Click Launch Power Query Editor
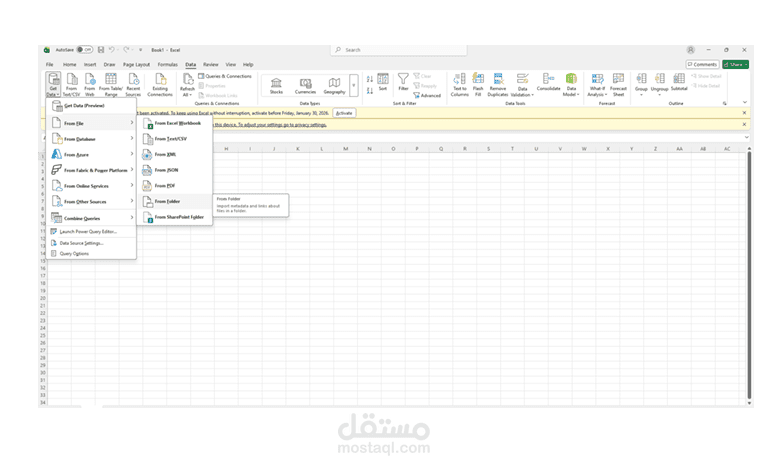769x465 pixels. [x=92, y=232]
